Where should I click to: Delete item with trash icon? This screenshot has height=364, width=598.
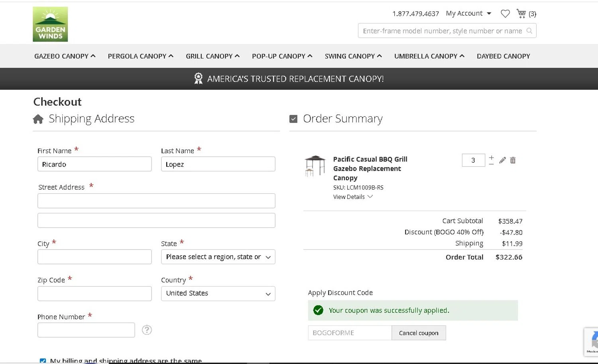click(x=513, y=160)
